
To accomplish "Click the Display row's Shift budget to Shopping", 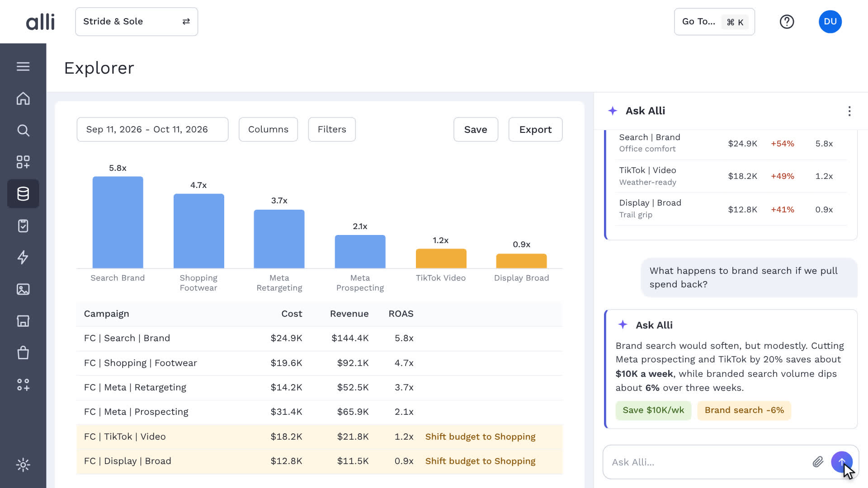I will click(x=480, y=461).
